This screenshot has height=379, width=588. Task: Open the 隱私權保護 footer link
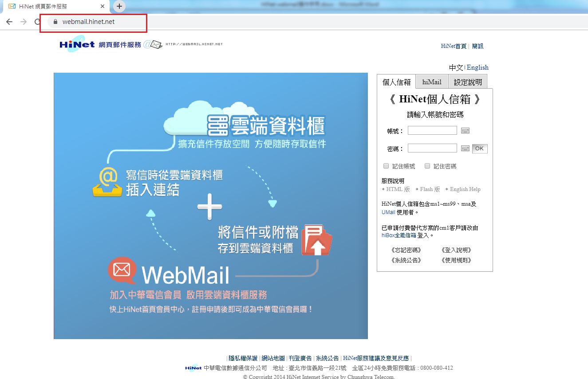point(243,358)
